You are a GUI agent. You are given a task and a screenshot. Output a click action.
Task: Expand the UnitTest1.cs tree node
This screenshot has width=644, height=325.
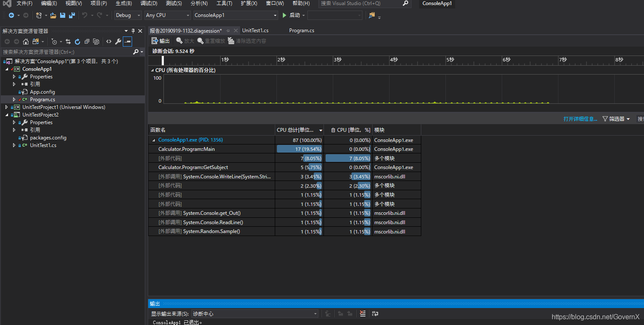tap(14, 145)
